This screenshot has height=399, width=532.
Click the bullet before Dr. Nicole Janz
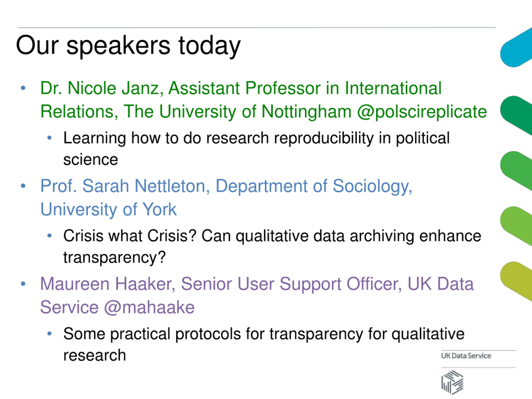pos(23,88)
